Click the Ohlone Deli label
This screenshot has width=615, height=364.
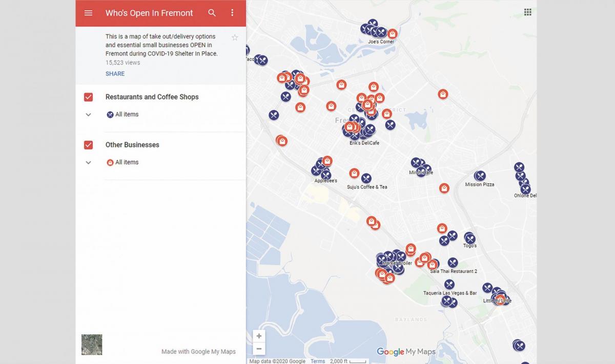pos(525,196)
